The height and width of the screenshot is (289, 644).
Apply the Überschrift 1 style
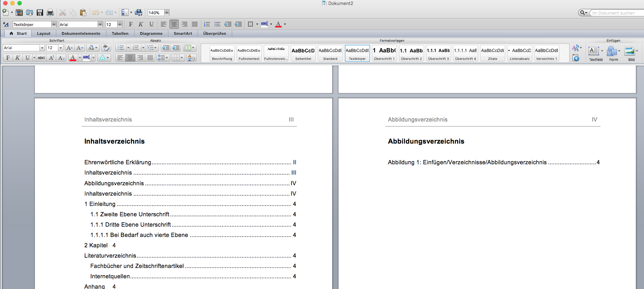pyautogui.click(x=384, y=53)
